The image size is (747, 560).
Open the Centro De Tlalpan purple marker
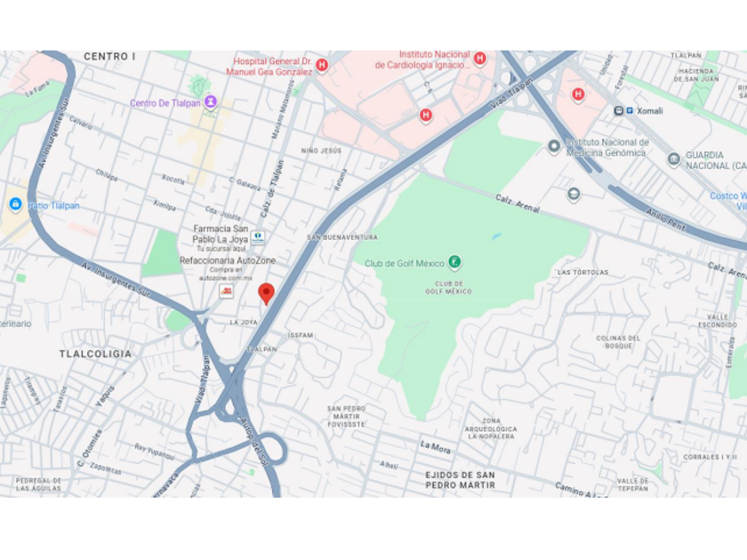click(210, 102)
